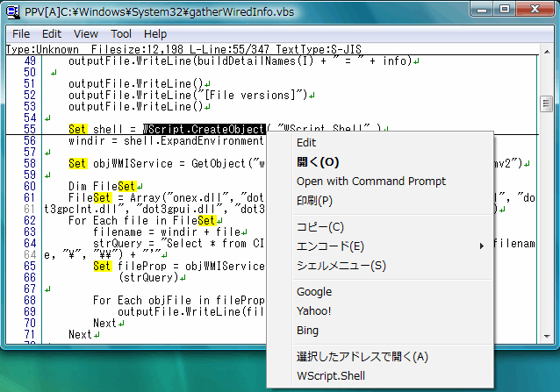Open シェルメニュー(S) shell menu entry
Screen dimensions: 560x392
[341, 266]
